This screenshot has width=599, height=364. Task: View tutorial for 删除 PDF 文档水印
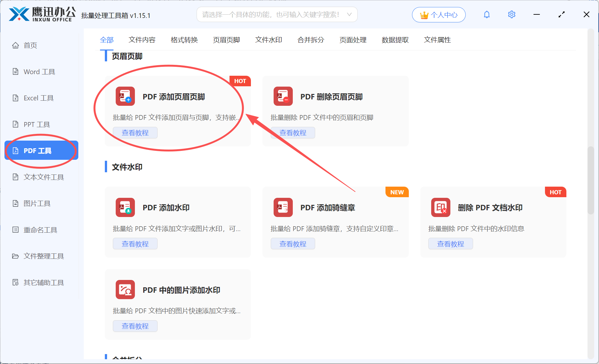451,244
